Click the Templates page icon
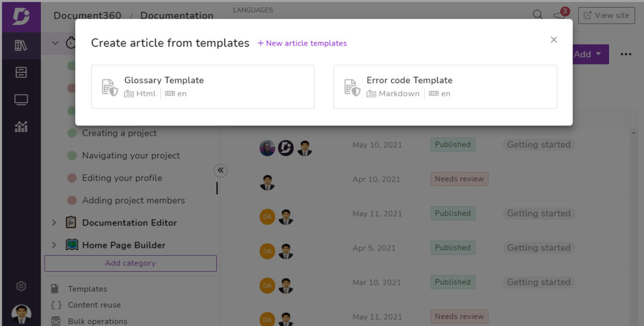 (x=54, y=288)
